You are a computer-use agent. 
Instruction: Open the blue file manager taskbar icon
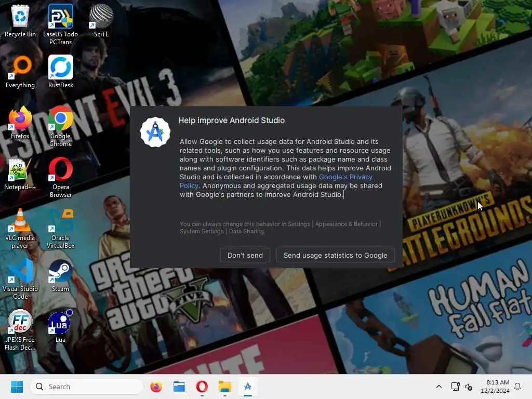point(179,387)
